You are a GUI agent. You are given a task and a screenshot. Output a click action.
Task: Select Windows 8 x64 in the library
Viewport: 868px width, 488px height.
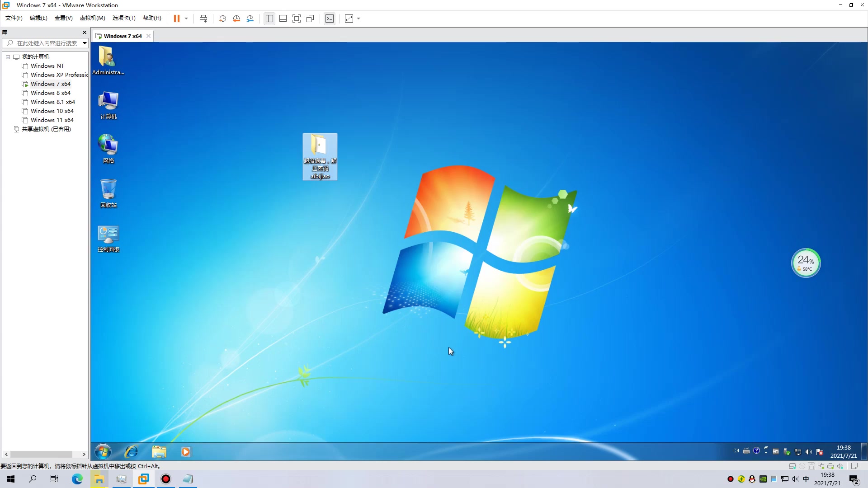[x=50, y=93]
